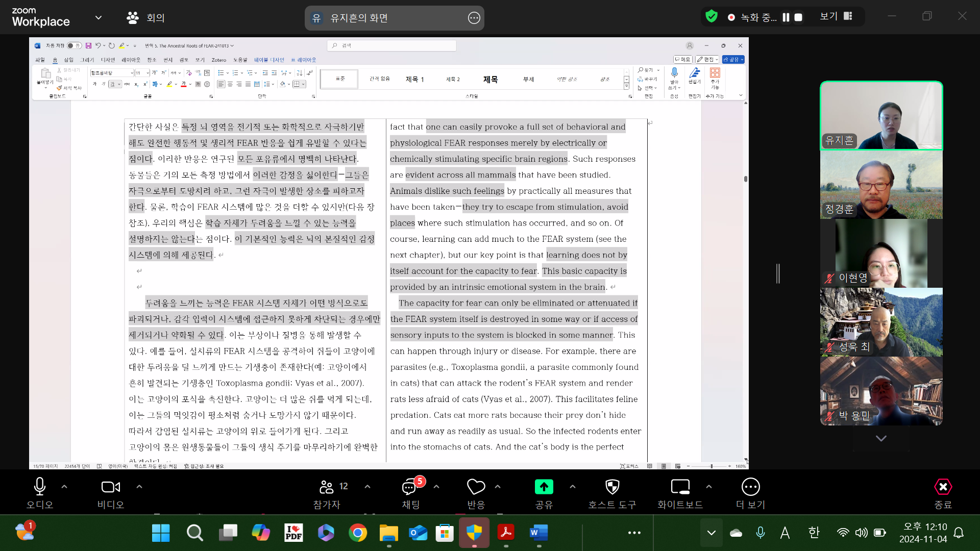Viewport: 980px width, 551px height.
Task: Decrease paragraph indent
Action: (265, 73)
